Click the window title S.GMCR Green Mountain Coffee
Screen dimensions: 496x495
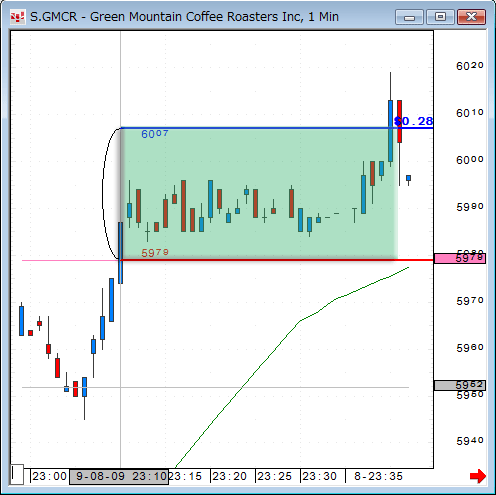point(184,17)
